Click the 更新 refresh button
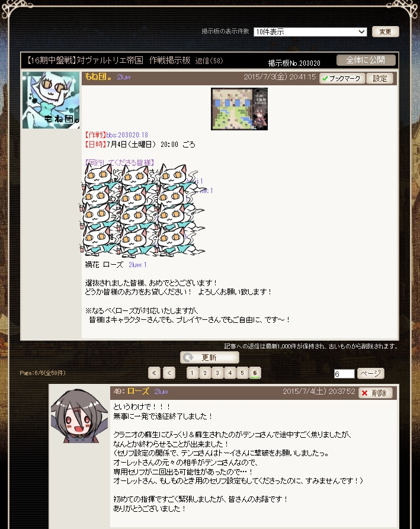 click(210, 357)
